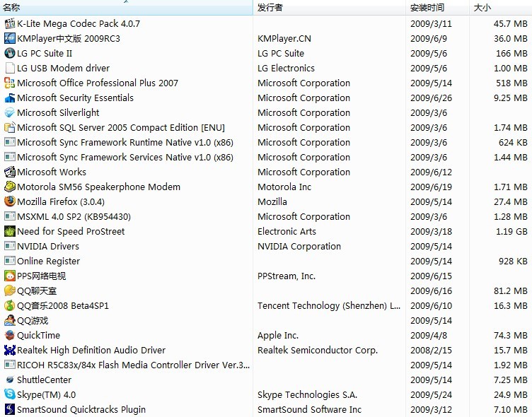Click the LG USB Modem driver icon
532x417 pixels.
click(x=10, y=68)
